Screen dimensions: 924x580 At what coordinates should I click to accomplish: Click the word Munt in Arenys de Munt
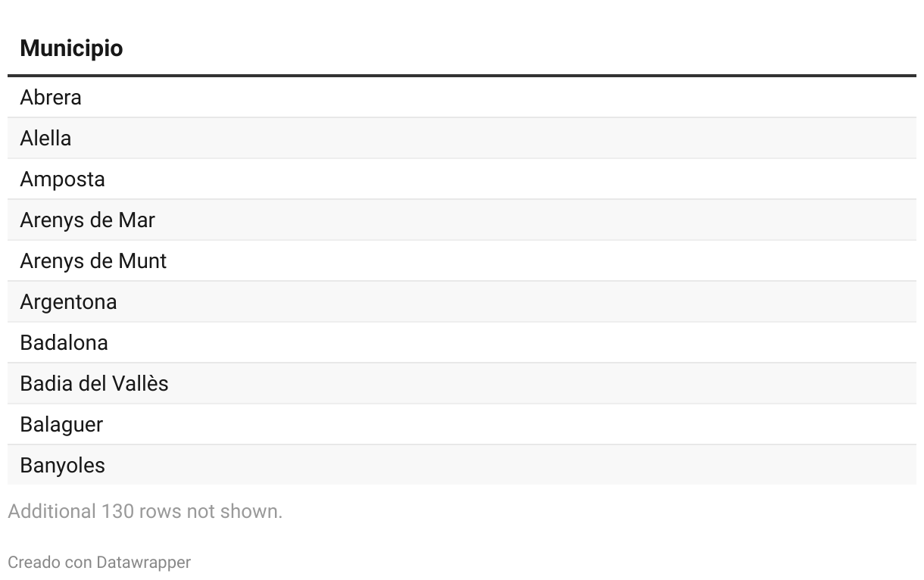click(142, 260)
